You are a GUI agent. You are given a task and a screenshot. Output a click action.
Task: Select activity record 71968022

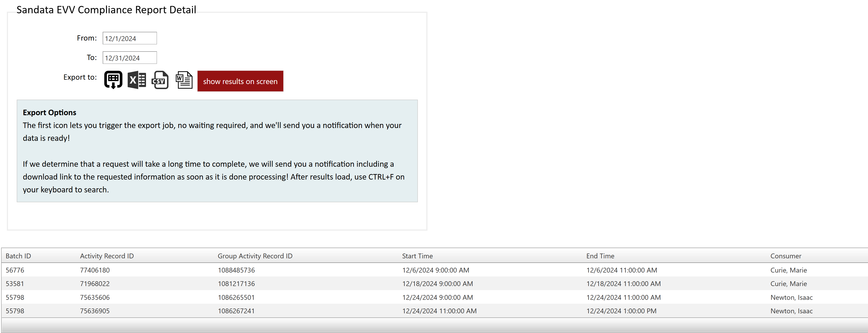pos(95,284)
